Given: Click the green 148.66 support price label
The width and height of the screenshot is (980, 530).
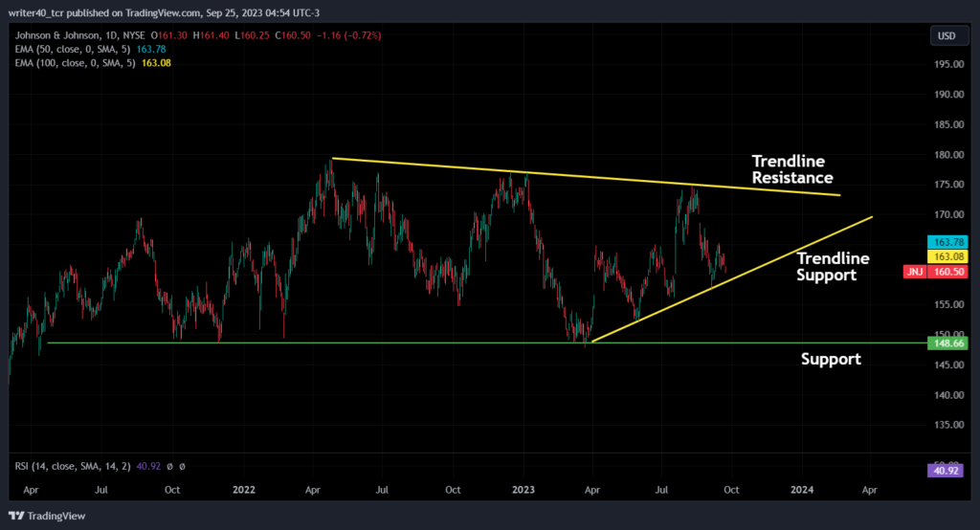Looking at the screenshot, I should coord(947,343).
